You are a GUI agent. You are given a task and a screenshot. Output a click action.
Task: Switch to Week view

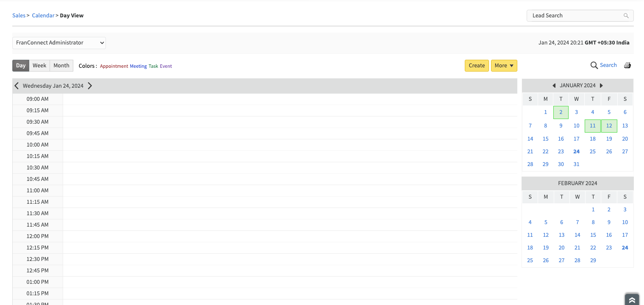pos(39,65)
